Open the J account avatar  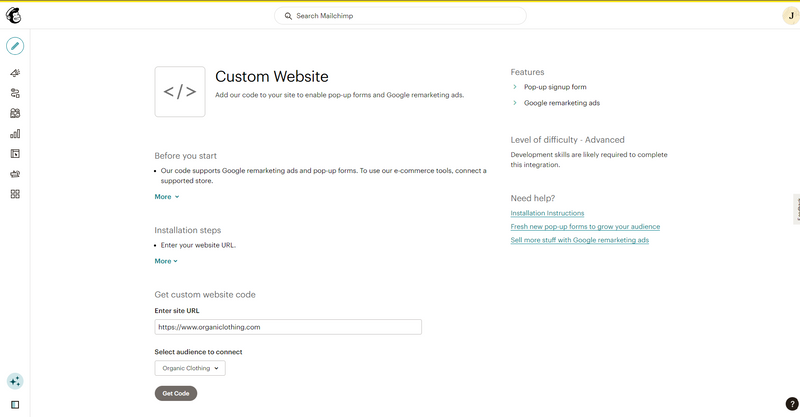coord(791,16)
